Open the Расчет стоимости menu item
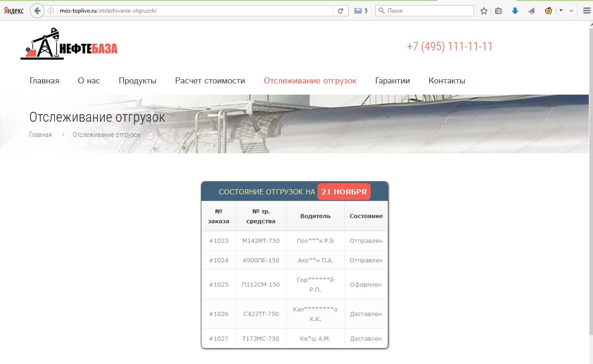The image size is (593, 364). pyautogui.click(x=210, y=81)
